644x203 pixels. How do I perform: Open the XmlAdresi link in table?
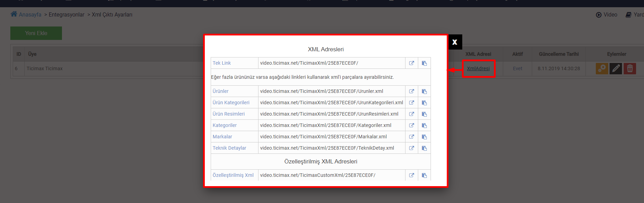[478, 68]
